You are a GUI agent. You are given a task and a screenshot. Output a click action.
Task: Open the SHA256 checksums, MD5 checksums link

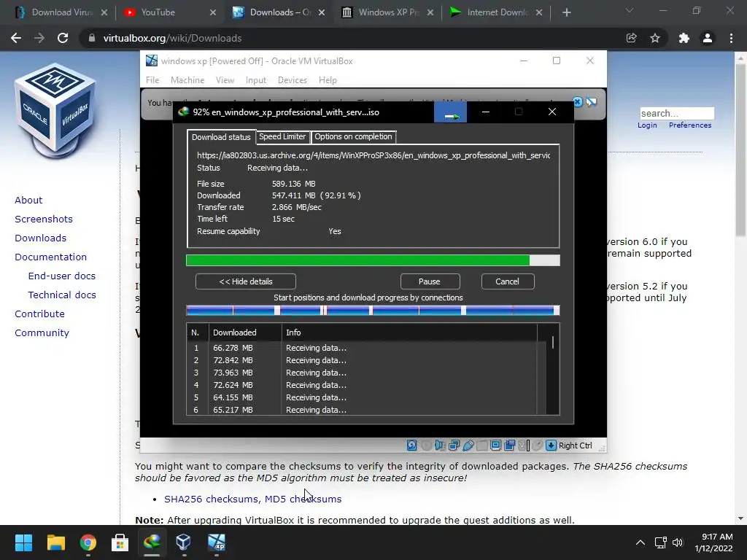point(253,499)
